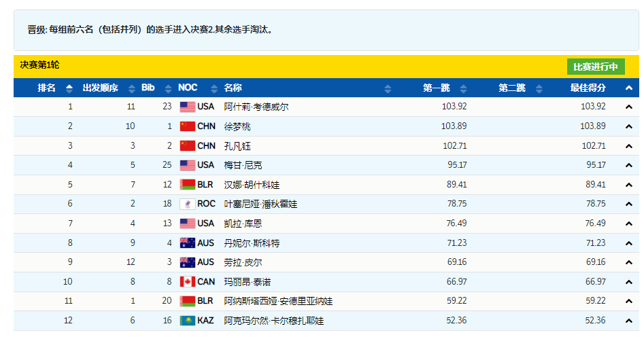Toggle details chevron for 梅甘·尼克

pos(629,165)
